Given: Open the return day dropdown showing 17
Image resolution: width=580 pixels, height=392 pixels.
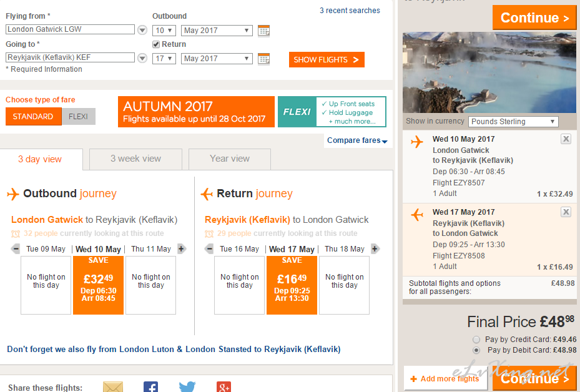Looking at the screenshot, I should (164, 59).
